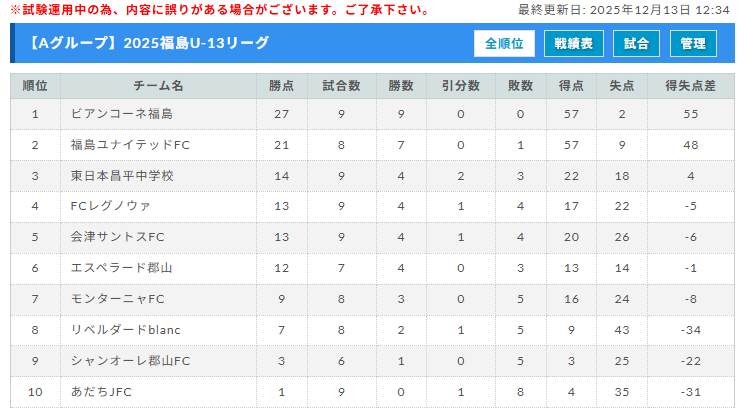Select team リベルダードblanc
The height and width of the screenshot is (415, 744).
point(126,330)
